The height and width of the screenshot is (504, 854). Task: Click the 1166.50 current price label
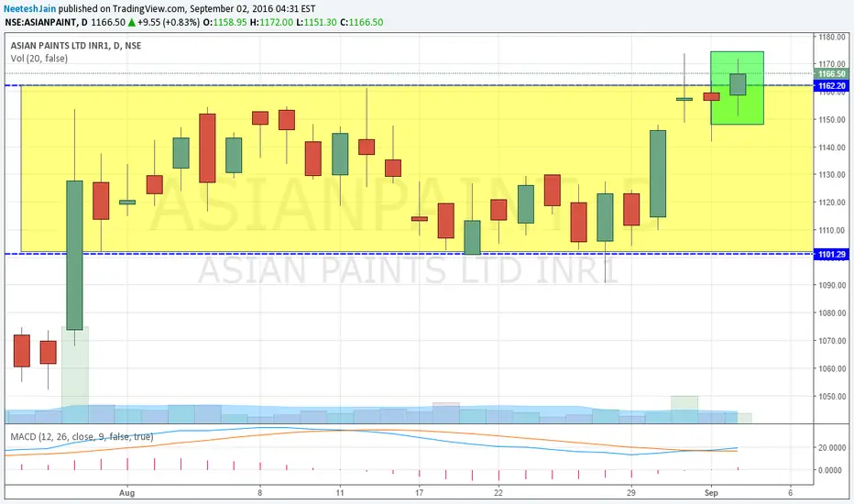tap(832, 74)
